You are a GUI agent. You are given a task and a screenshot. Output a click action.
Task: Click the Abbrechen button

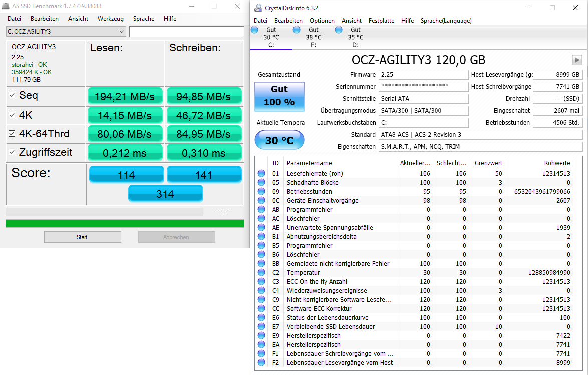(177, 237)
